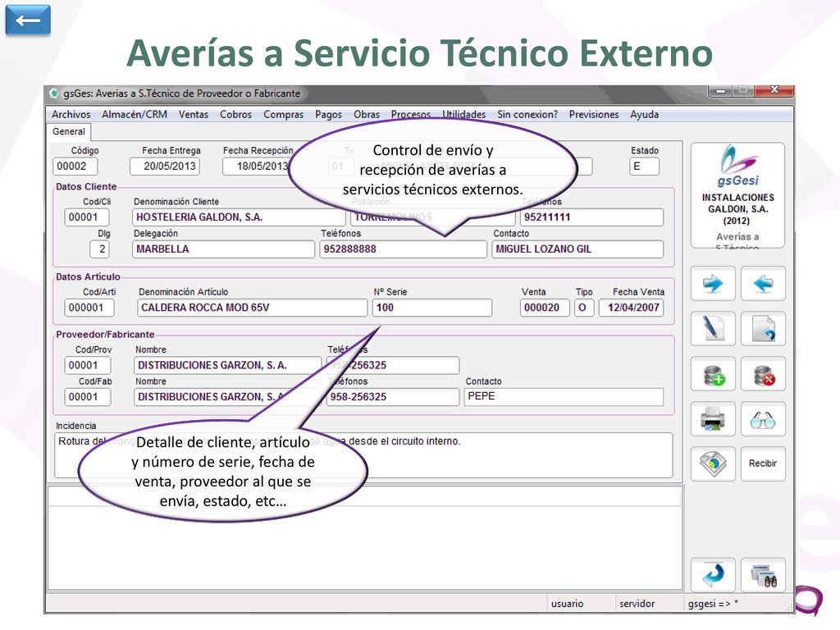Add record with green plus database icon
This screenshot has height=630, width=840.
click(713, 374)
